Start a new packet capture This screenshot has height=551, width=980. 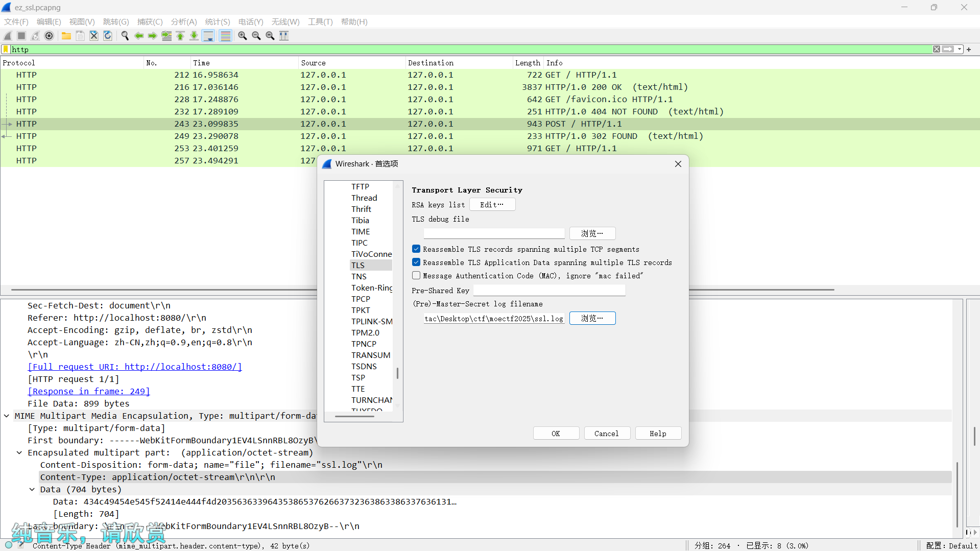click(7, 36)
